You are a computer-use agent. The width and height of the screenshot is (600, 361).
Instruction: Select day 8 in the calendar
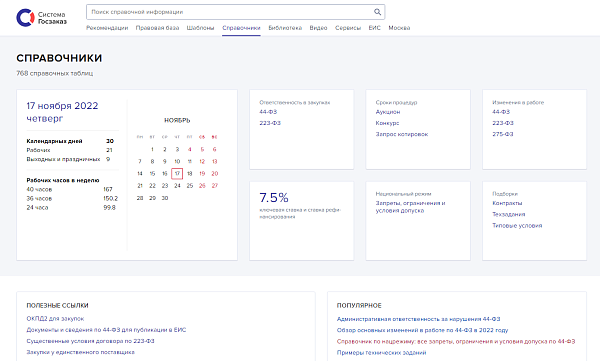152,162
